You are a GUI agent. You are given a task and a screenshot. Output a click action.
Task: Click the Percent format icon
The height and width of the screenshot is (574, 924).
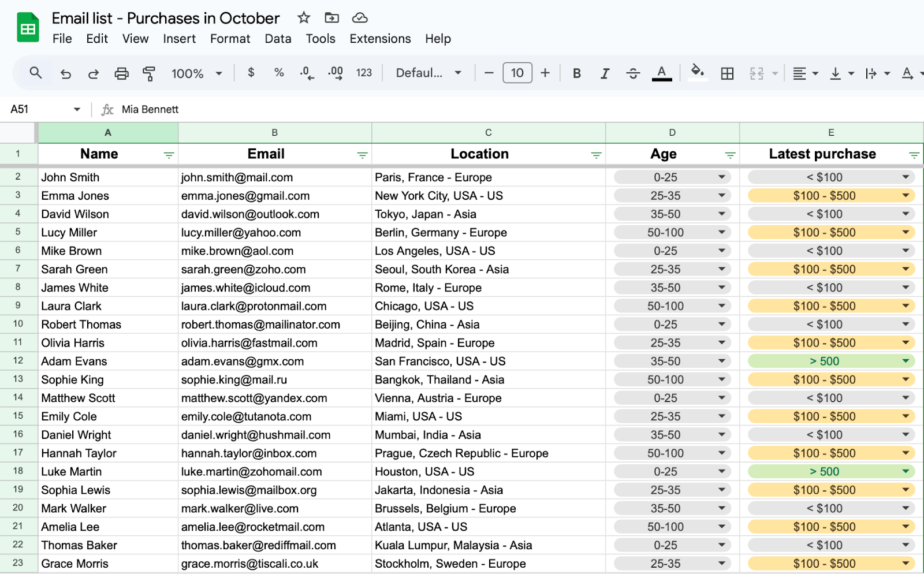coord(278,73)
